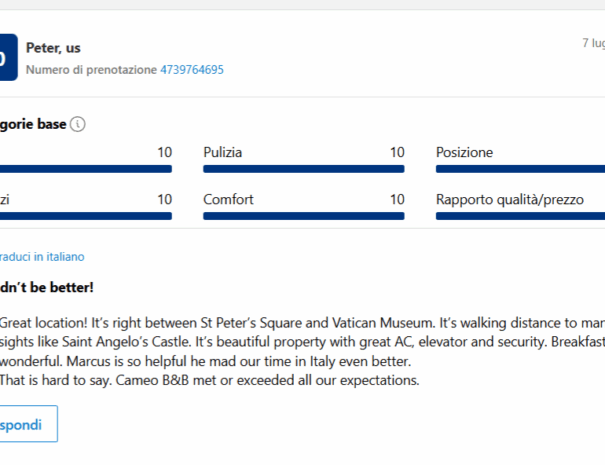Click the Posizione score bar
605x465 pixels.
pyautogui.click(x=520, y=169)
